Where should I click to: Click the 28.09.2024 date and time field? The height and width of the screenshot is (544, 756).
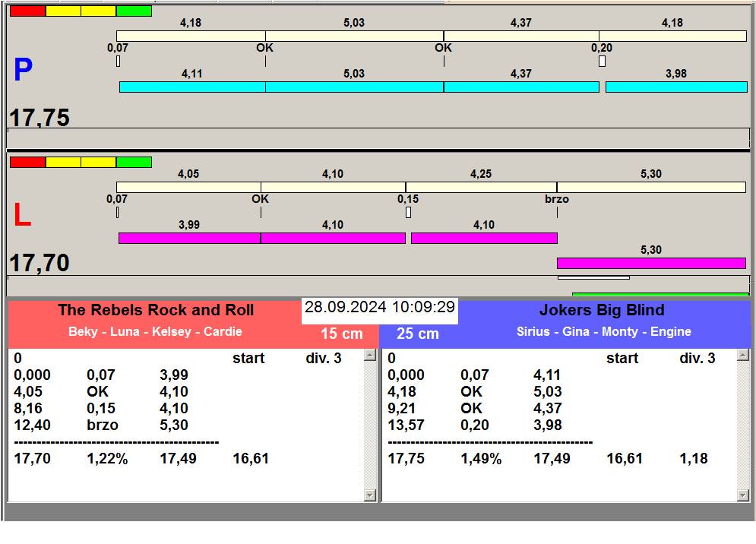point(380,308)
